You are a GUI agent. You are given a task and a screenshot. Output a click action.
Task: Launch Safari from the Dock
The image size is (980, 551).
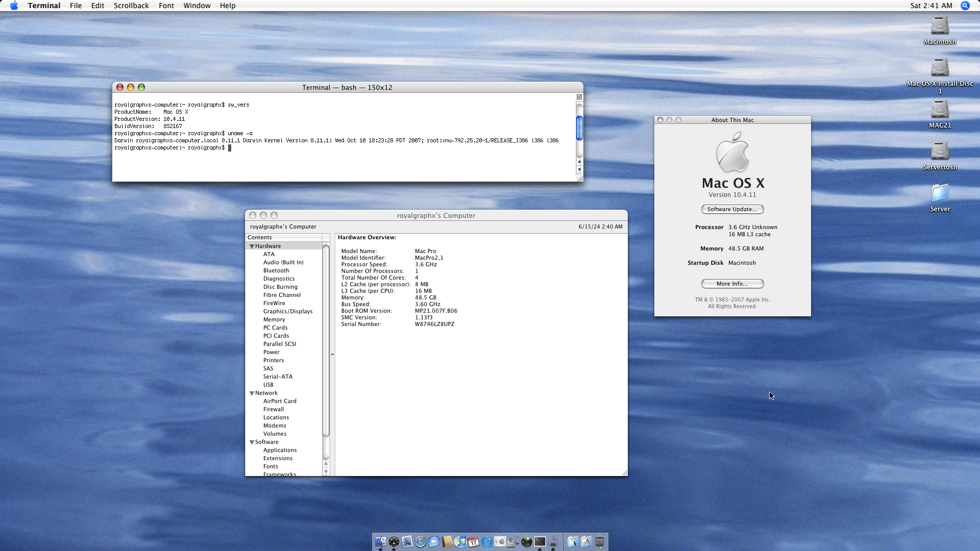coord(421,542)
